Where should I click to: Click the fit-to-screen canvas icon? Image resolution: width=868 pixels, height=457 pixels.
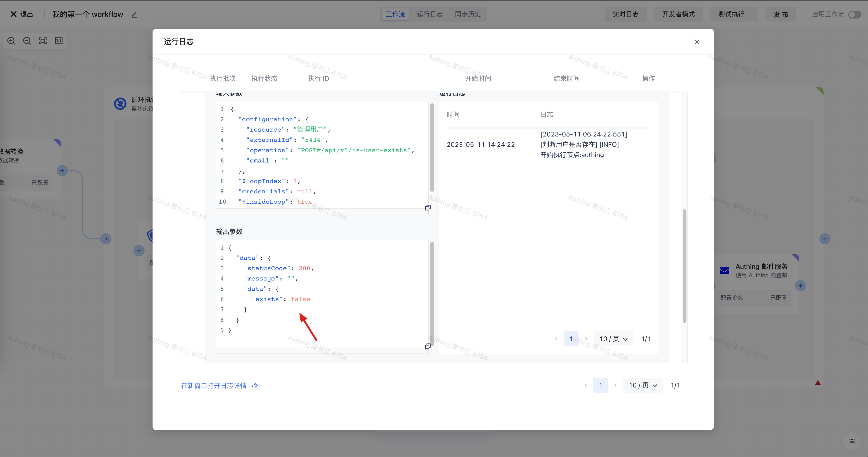coord(43,41)
